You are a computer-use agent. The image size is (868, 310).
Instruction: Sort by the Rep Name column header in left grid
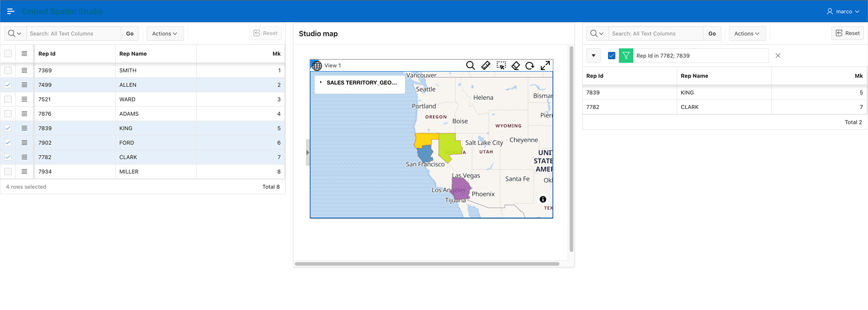click(x=133, y=54)
